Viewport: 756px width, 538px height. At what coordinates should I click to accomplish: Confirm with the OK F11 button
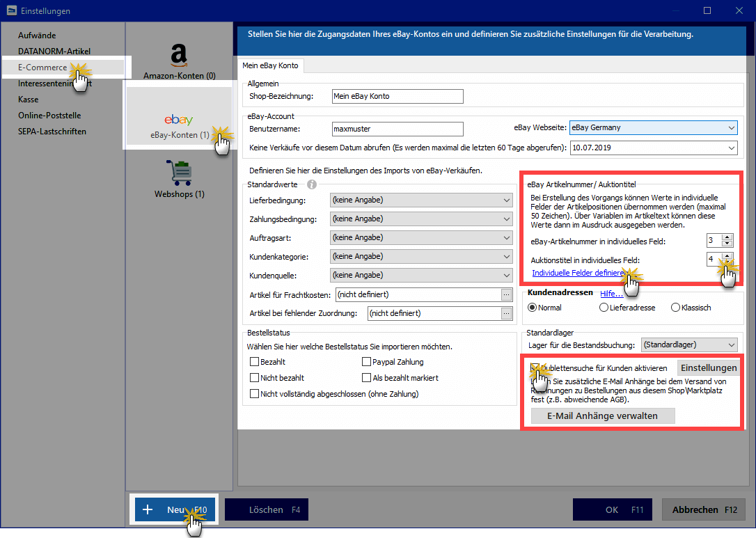tap(613, 509)
